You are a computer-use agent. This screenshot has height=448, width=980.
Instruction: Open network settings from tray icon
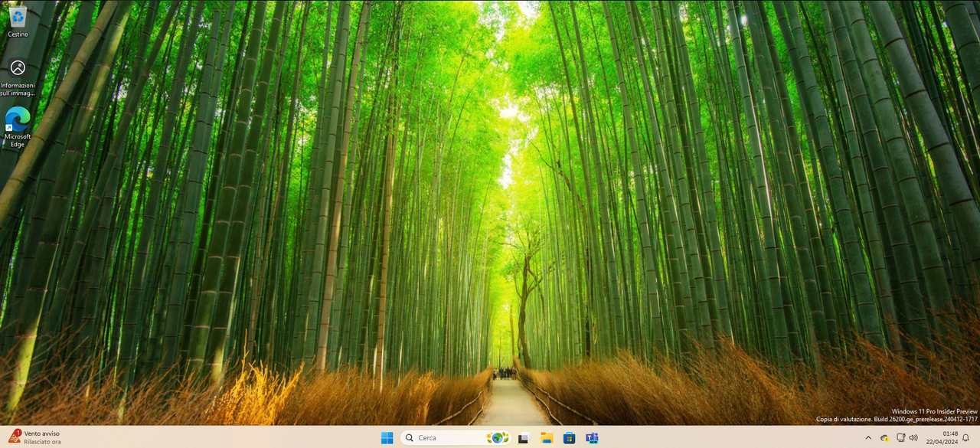tap(900, 438)
